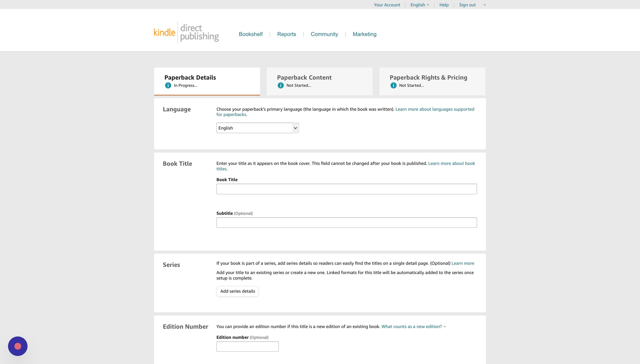Viewport: 640px width, 364px height.
Task: Click into the Book Title input field
Action: tap(346, 189)
